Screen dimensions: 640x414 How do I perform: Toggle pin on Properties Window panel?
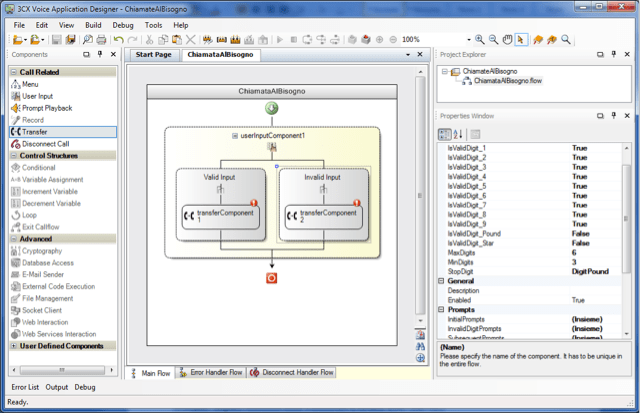[x=613, y=116]
